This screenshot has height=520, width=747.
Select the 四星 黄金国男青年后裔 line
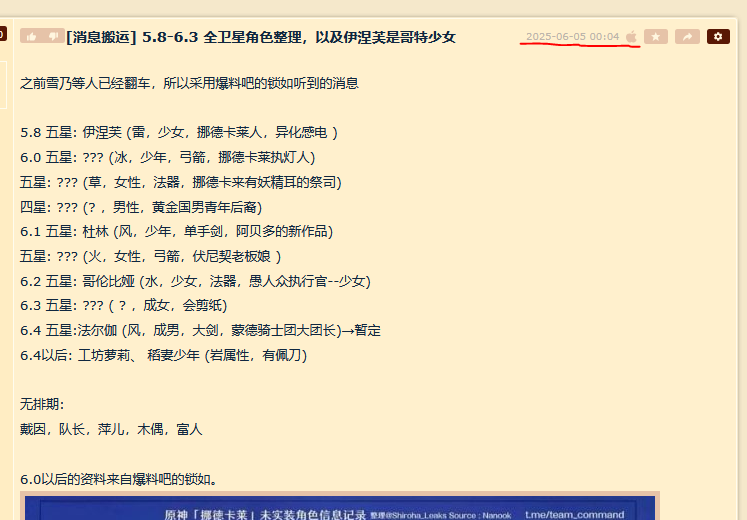click(x=141, y=207)
